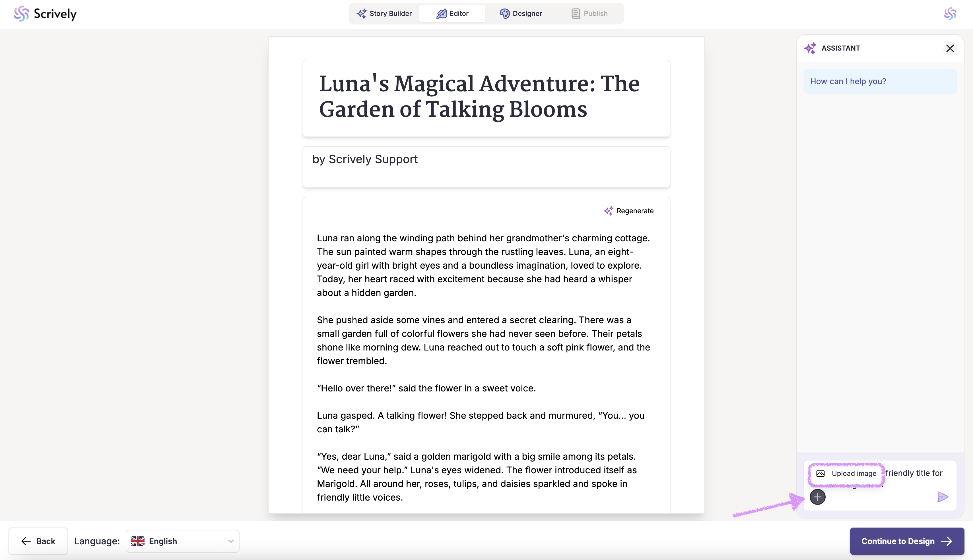The image size is (973, 560).
Task: Click the Scrively logo in header
Action: [x=45, y=14]
